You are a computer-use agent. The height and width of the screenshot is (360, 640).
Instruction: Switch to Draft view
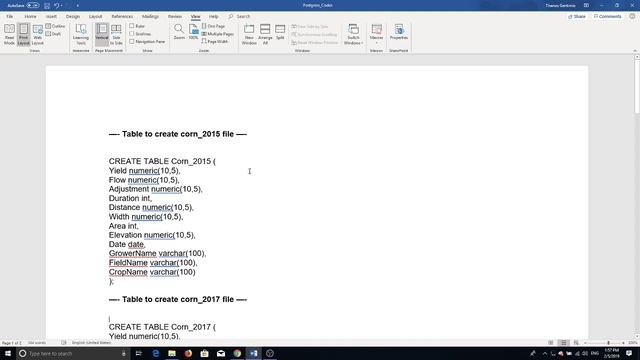[53, 34]
